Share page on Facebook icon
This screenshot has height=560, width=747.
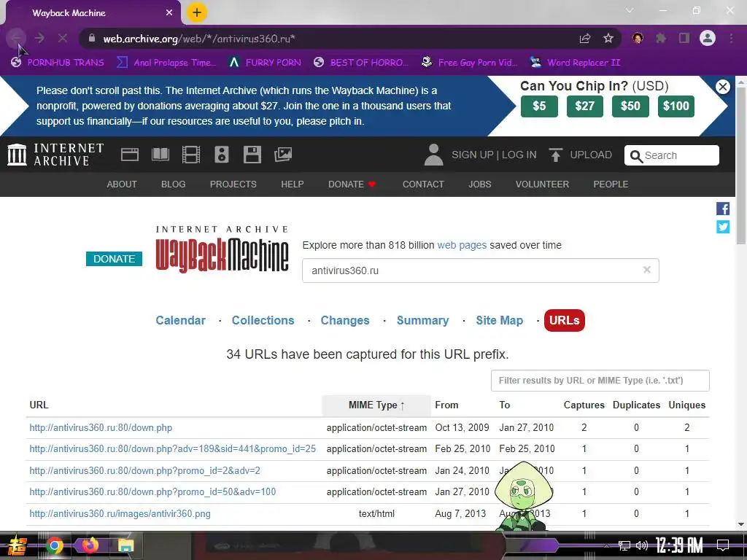[723, 209]
